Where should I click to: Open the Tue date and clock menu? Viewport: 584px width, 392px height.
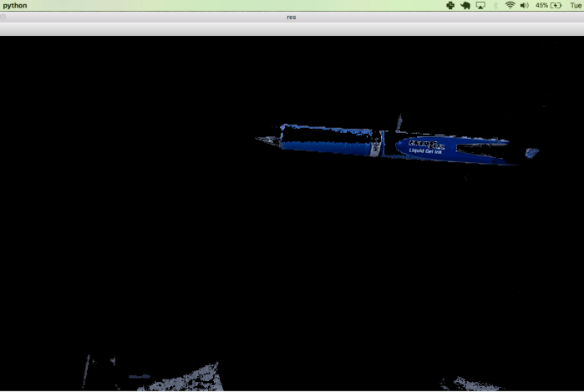[575, 5]
